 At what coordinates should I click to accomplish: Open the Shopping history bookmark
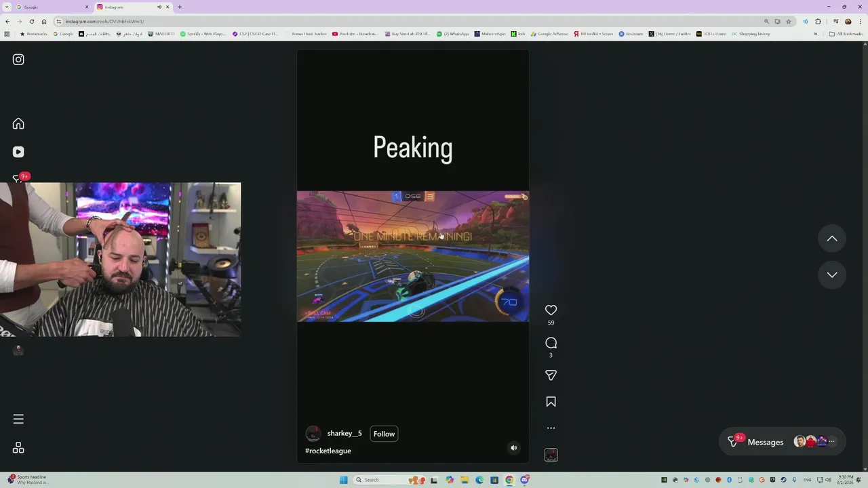(x=751, y=34)
